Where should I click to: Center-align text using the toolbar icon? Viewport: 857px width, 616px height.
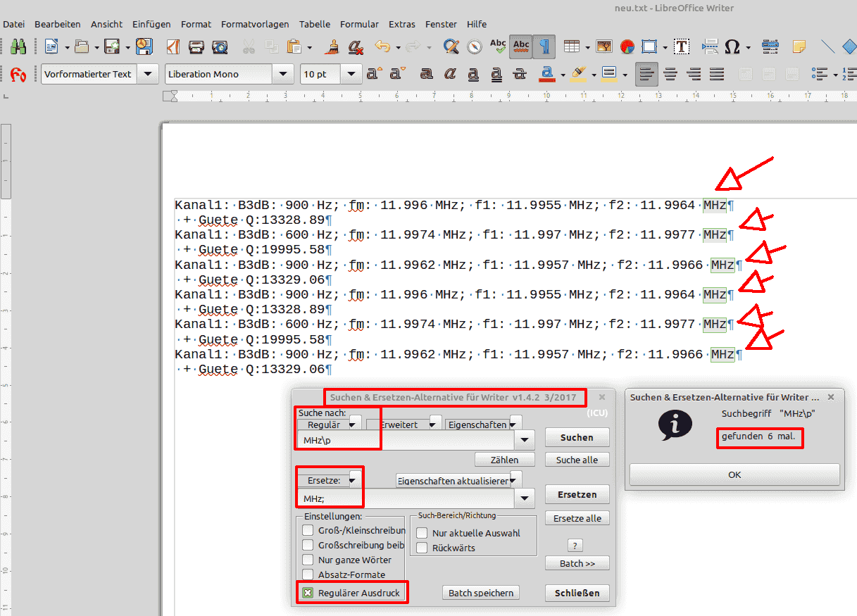coord(670,74)
